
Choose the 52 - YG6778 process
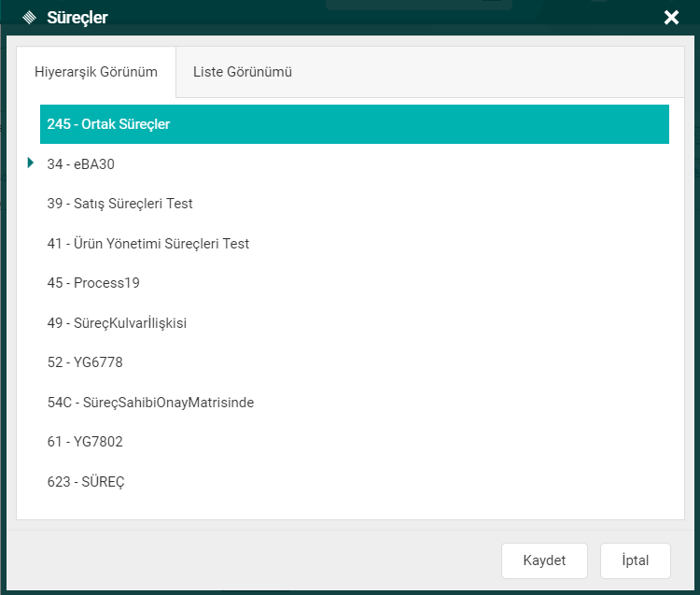point(85,362)
